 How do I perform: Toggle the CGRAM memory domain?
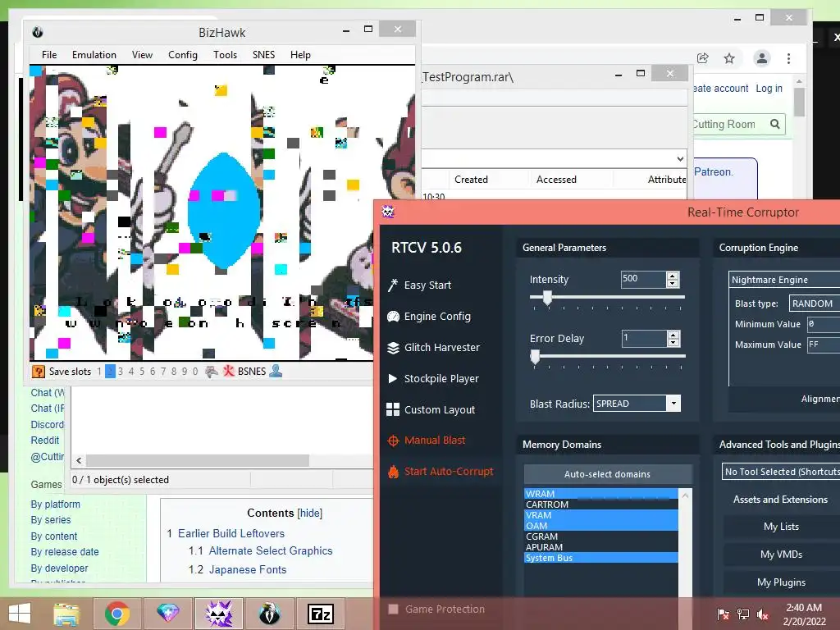tap(600, 536)
